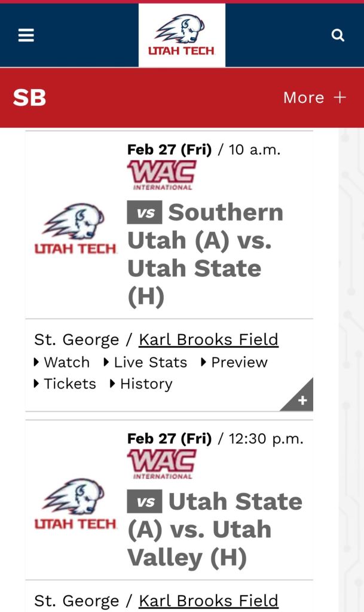Open the hamburger navigation menu
364x612 pixels.
(x=26, y=36)
